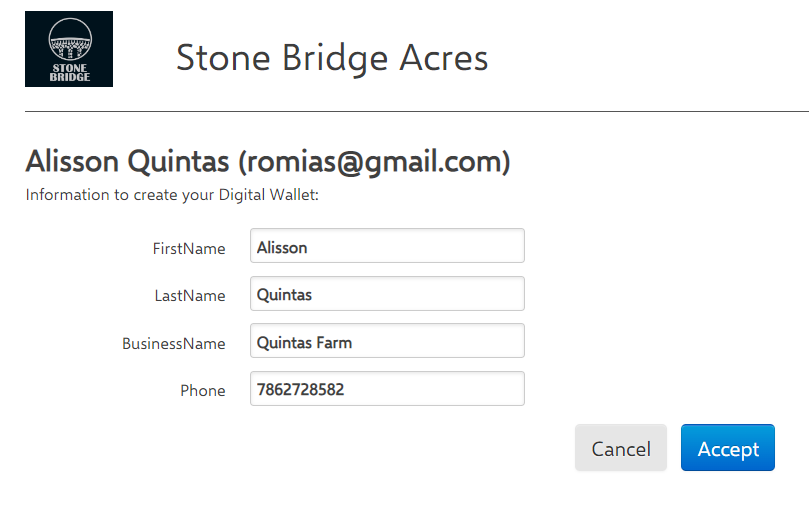This screenshot has width=809, height=510.
Task: Click the Quintas Farm text in BusinessName box
Action: coord(304,343)
